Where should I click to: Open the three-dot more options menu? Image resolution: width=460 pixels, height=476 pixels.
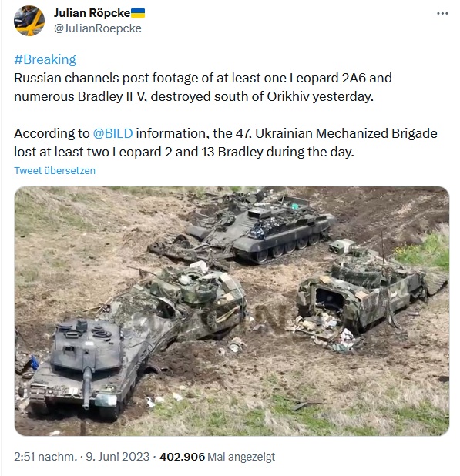click(442, 13)
